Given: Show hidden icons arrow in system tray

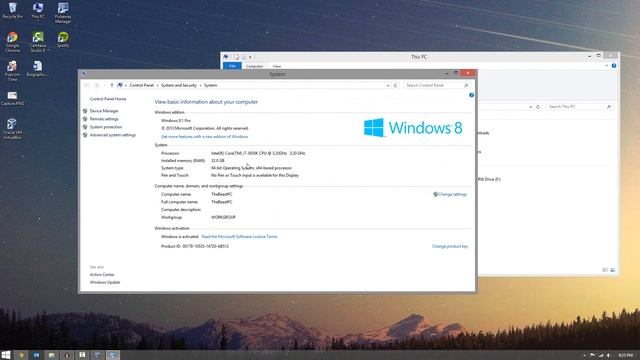Looking at the screenshot, I should click(x=584, y=356).
